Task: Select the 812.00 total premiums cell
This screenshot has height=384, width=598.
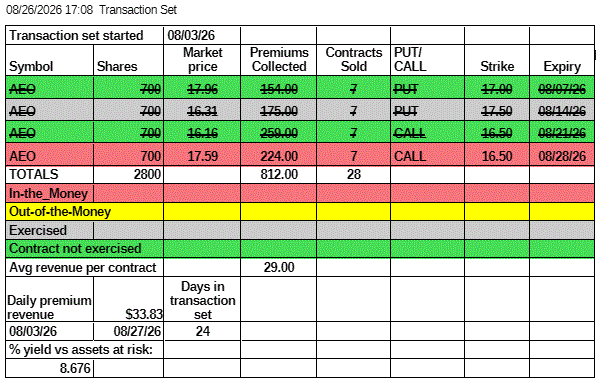Action: (278, 174)
